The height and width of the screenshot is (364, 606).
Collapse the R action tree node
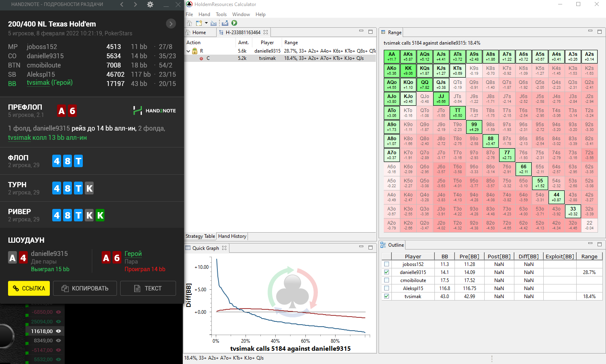click(x=188, y=51)
